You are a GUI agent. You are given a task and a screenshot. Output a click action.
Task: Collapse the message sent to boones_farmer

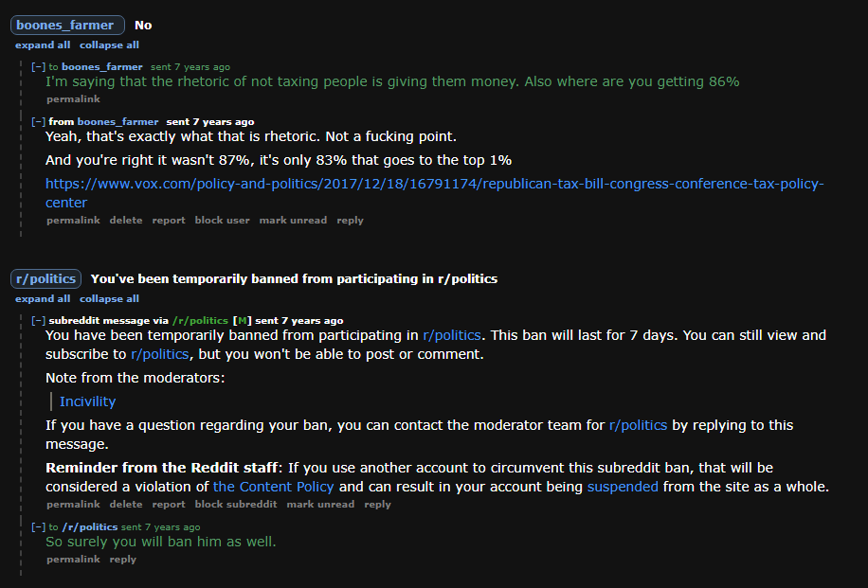point(38,67)
